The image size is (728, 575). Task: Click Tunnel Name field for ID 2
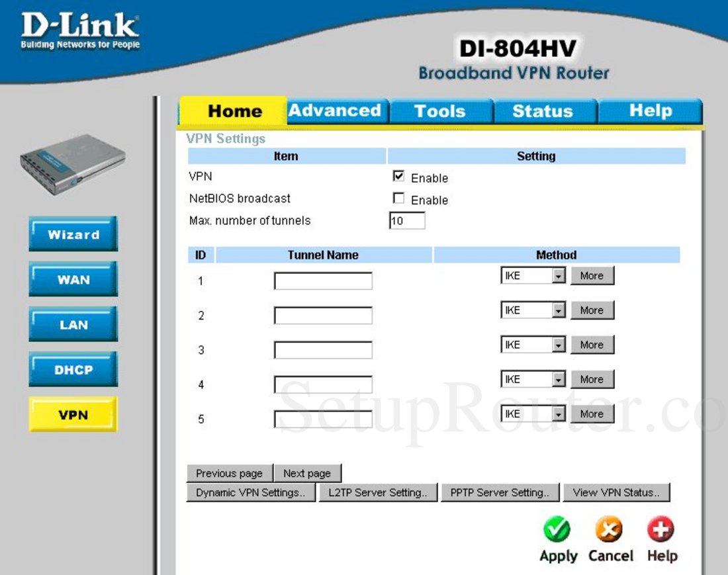[x=323, y=316]
